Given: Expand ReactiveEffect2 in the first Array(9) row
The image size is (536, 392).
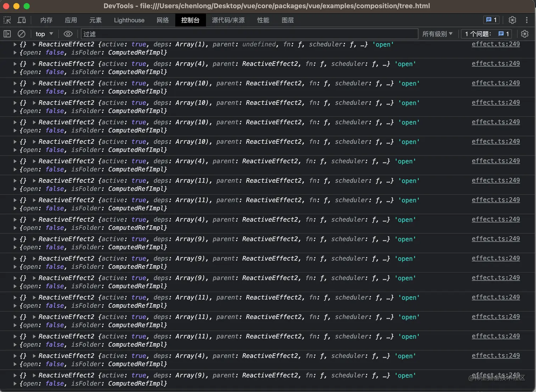Looking at the screenshot, I should coord(34,239).
